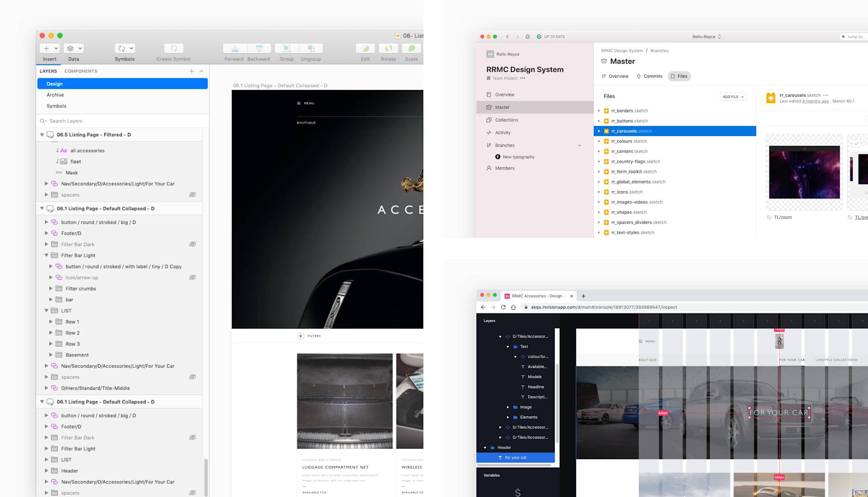Click the Group toolbar icon
This screenshot has height=497, width=868.
pos(287,48)
